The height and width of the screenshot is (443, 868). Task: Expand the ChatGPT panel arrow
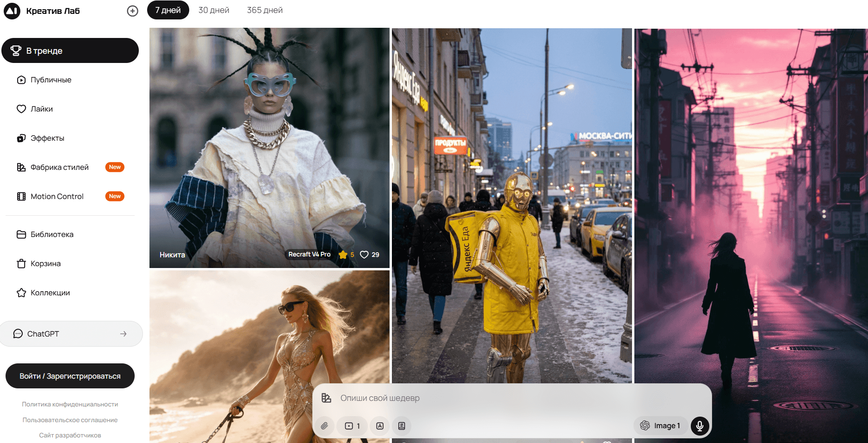124,334
